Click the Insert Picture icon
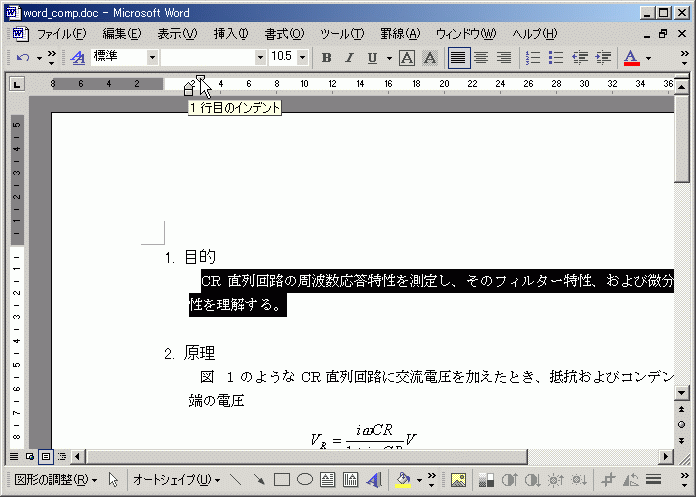The height and width of the screenshot is (497, 696). pos(459,480)
